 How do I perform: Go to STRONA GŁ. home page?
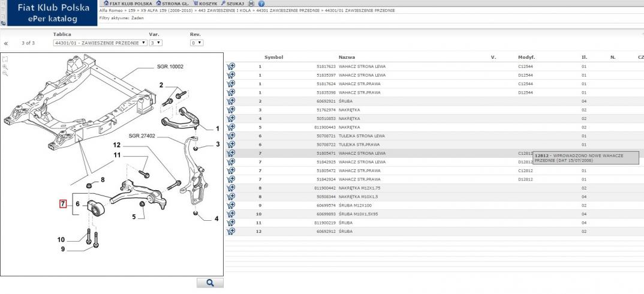pyautogui.click(x=172, y=3)
